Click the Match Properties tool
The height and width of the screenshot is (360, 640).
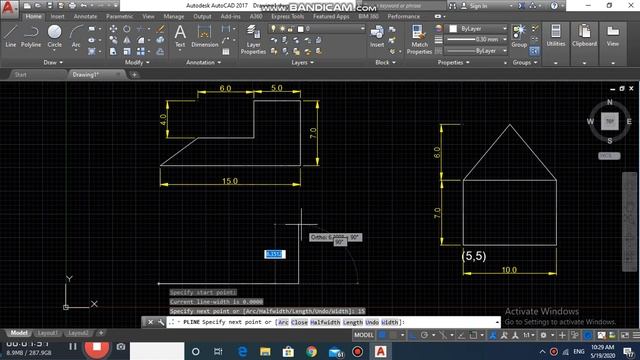point(419,40)
